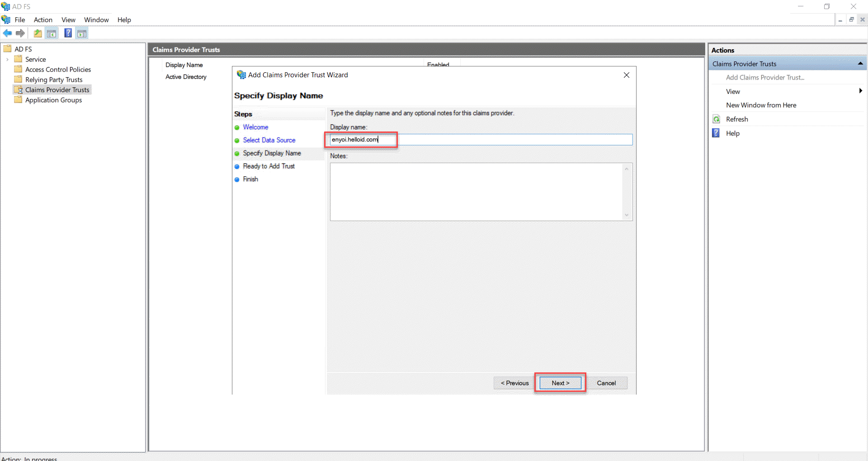Click the Relying Party Trusts folder icon

tap(18, 80)
